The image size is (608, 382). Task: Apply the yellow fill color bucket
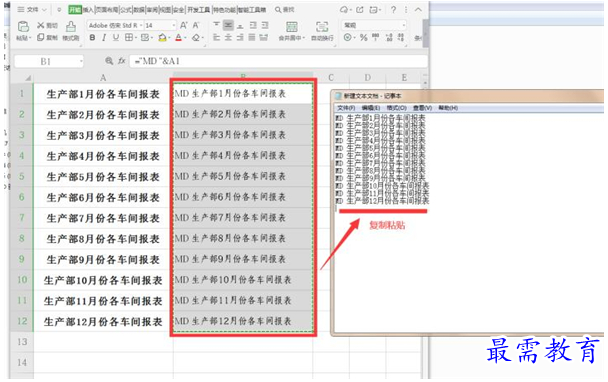click(162, 38)
